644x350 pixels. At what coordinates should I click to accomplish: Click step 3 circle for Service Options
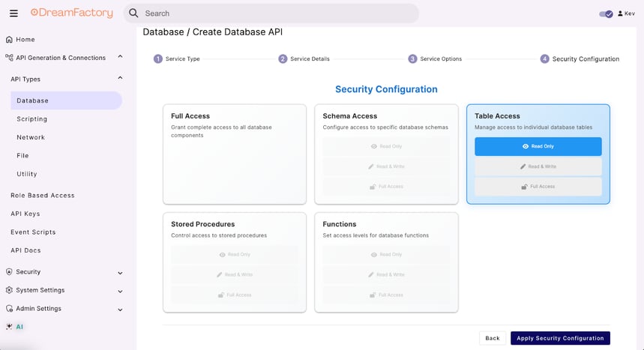[x=412, y=58]
